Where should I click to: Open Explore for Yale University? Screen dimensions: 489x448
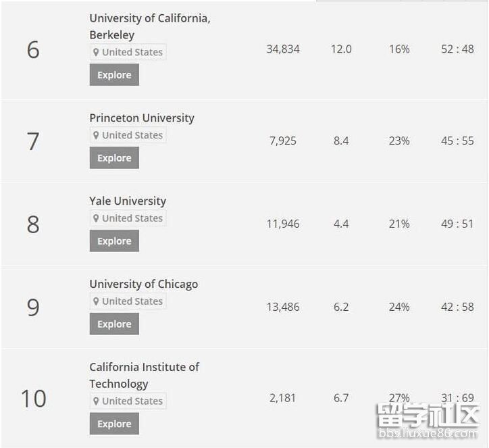[x=114, y=241]
